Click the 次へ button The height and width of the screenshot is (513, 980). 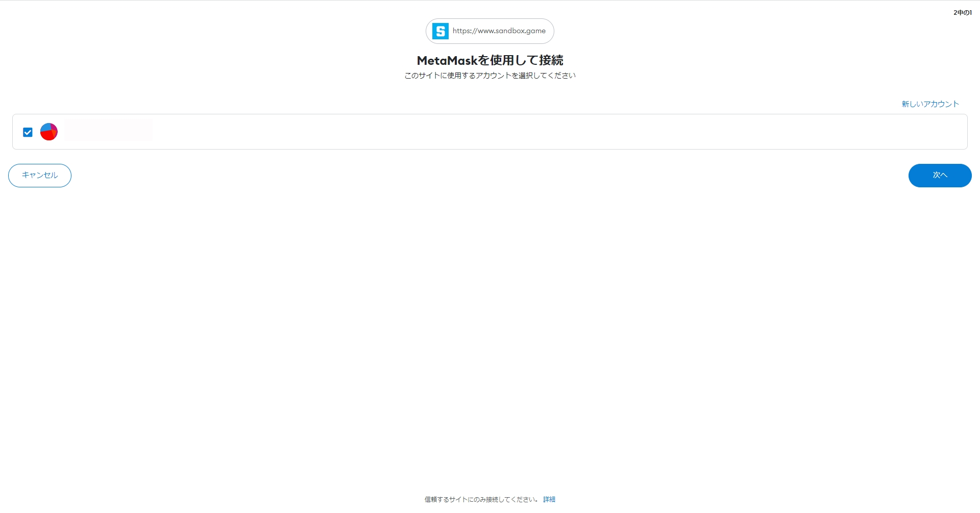click(x=940, y=176)
